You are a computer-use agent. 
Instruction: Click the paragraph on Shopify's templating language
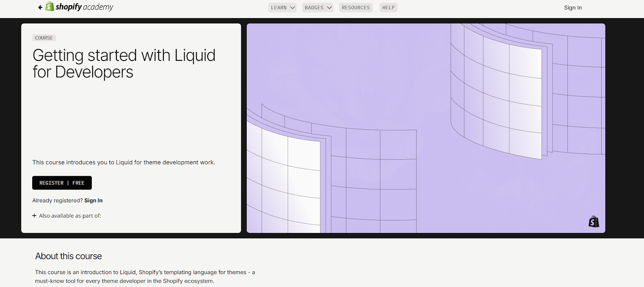coord(145,277)
